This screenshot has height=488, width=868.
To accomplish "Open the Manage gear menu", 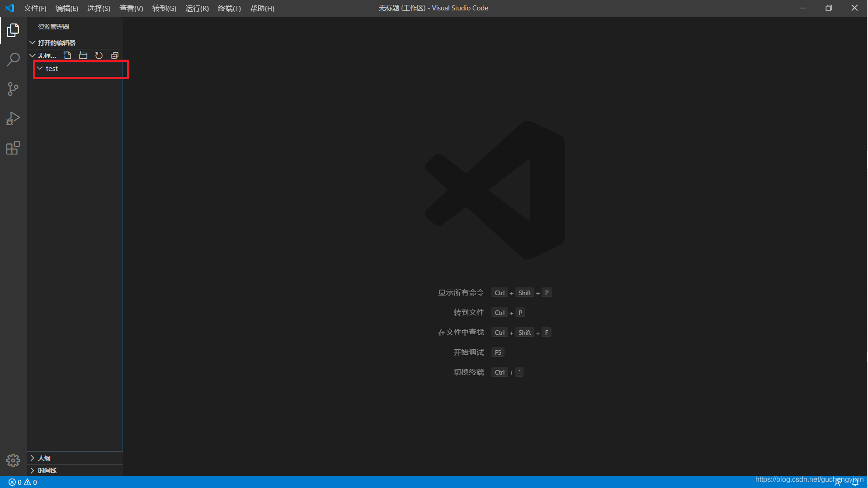I will point(13,460).
